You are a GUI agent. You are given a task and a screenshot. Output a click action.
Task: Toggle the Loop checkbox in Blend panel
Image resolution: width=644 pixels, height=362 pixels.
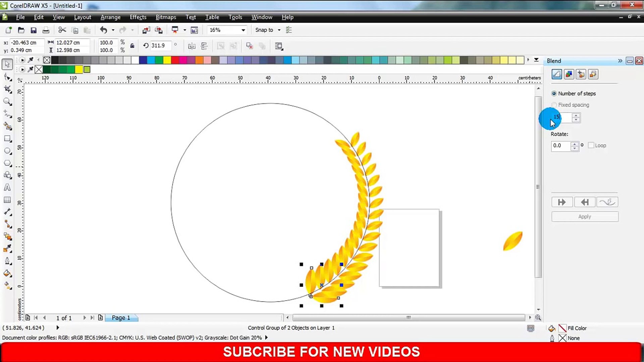[590, 145]
